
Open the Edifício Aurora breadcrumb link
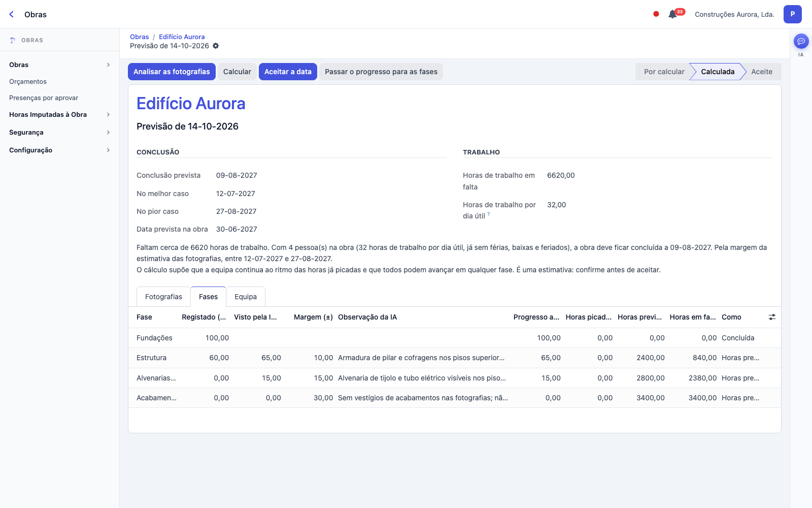click(x=182, y=37)
